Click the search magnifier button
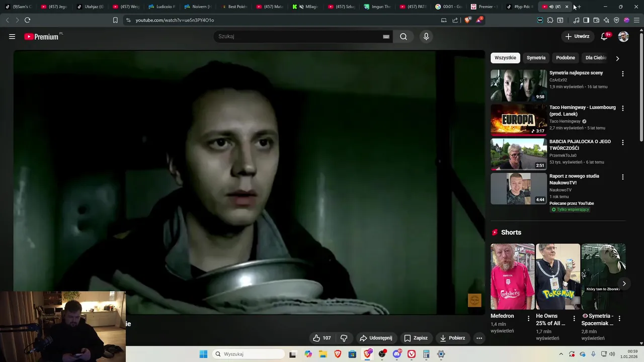The image size is (644, 362). [404, 36]
